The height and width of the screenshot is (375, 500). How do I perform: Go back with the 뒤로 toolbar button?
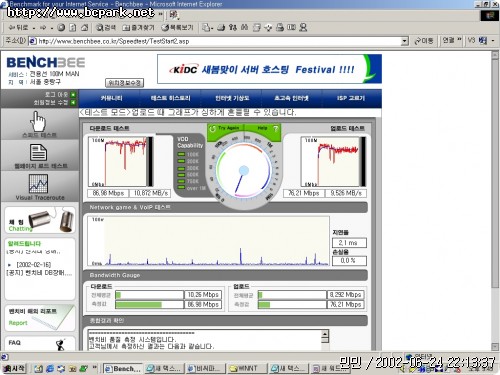tap(19, 28)
